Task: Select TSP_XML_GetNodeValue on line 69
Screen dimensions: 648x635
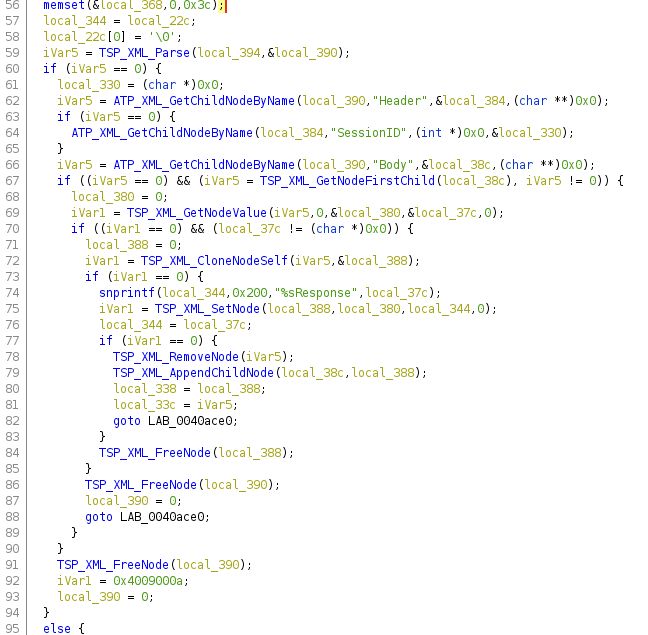Action: point(197,212)
